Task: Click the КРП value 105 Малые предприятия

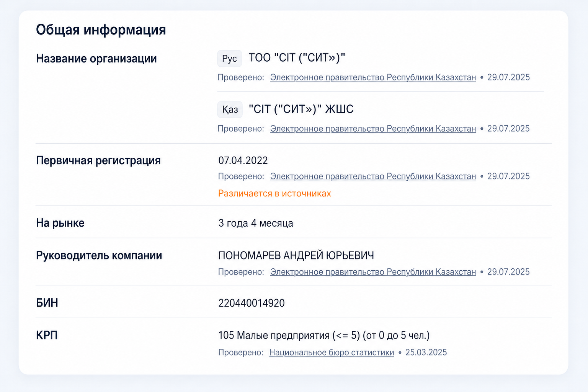Action: pyautogui.click(x=324, y=336)
